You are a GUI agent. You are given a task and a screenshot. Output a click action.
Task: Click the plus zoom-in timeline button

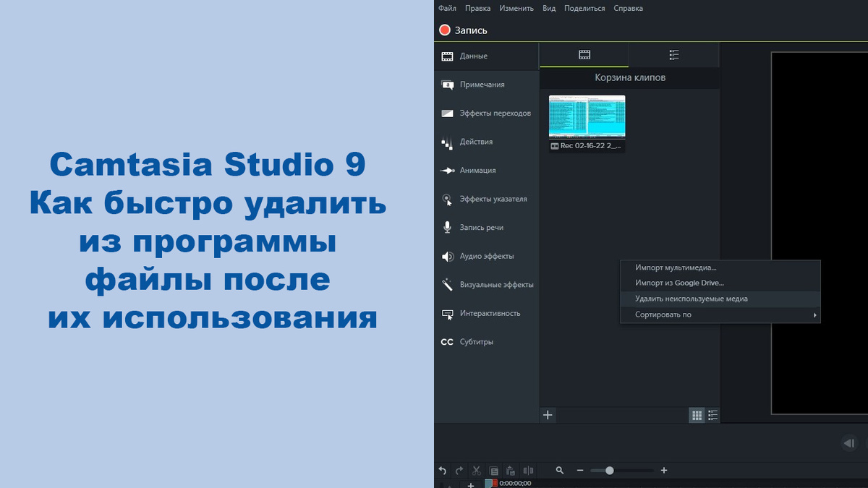664,471
